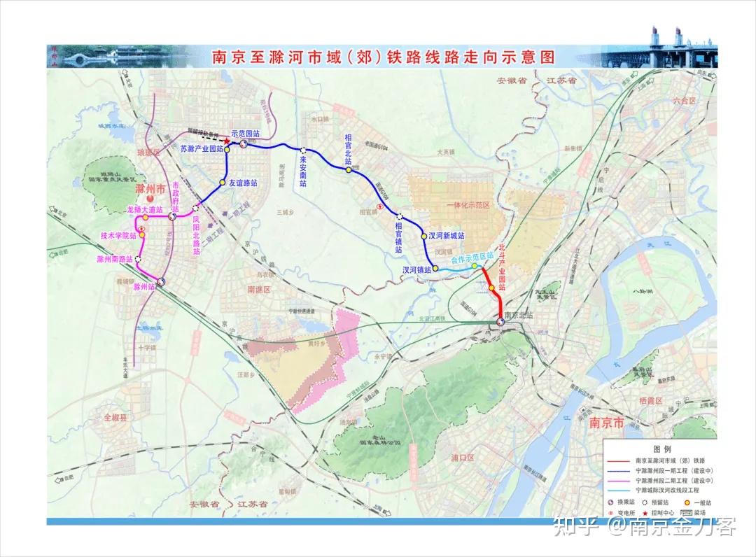Click the 滁州站 interchange station marker

(x=160, y=281)
